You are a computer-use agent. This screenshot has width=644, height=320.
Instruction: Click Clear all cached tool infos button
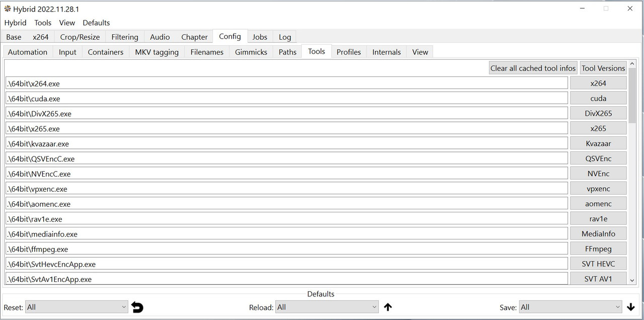click(533, 68)
